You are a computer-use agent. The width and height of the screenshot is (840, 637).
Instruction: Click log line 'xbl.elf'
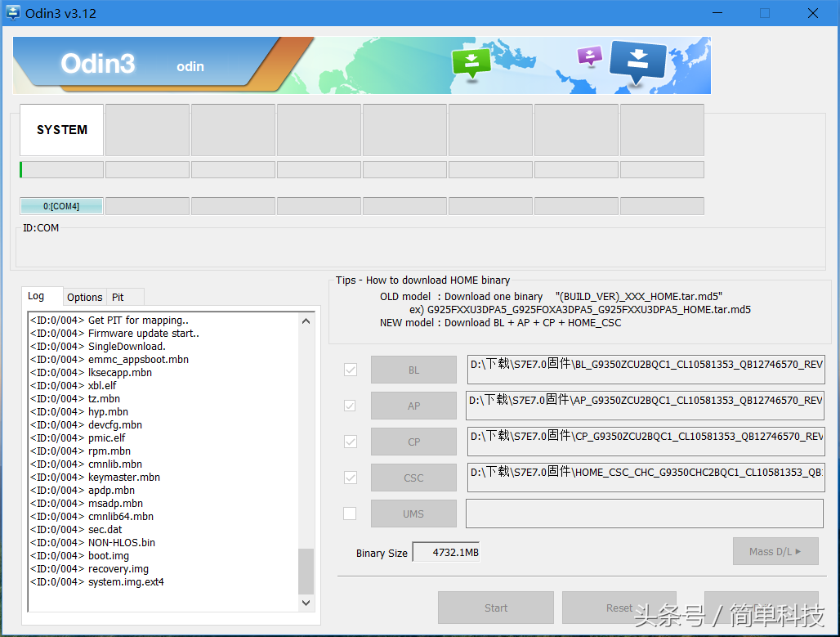tap(74, 385)
